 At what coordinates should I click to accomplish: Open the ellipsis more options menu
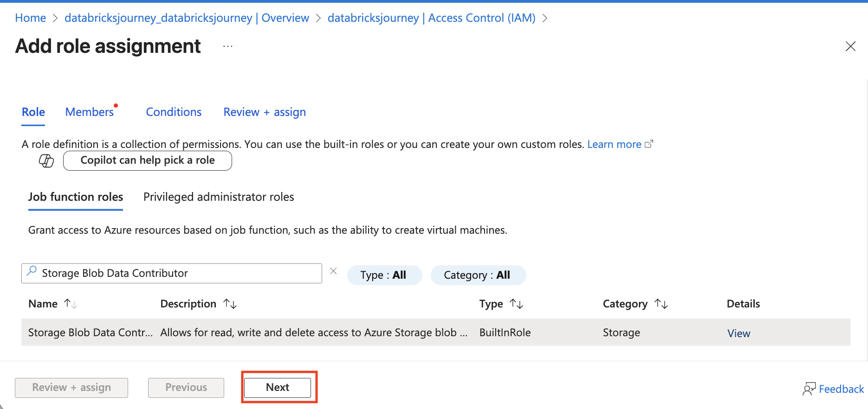click(227, 46)
